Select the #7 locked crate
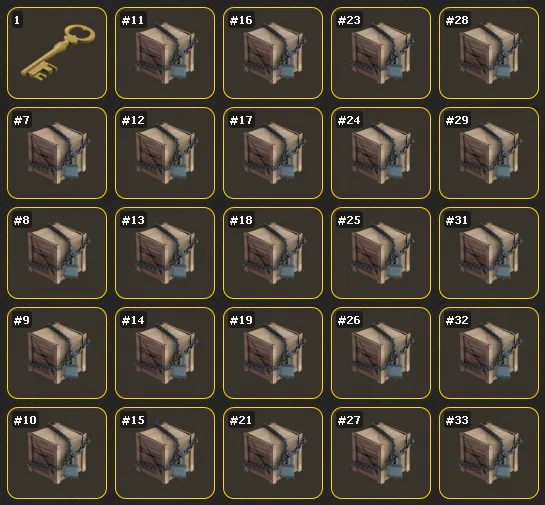The width and height of the screenshot is (545, 505). [x=57, y=153]
